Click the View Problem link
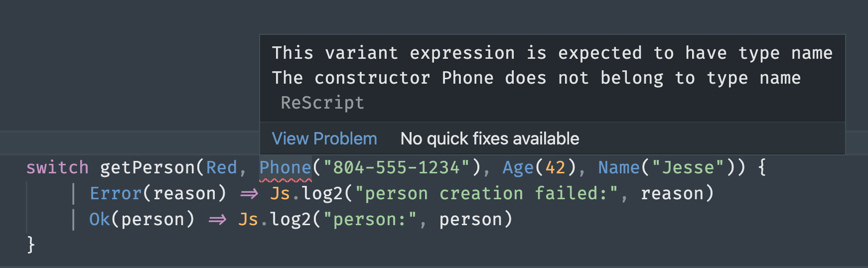The width and height of the screenshot is (868, 268). (x=324, y=138)
